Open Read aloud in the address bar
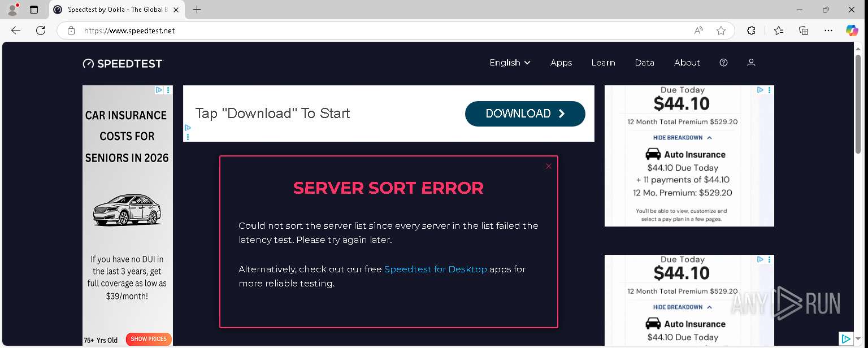The image size is (868, 348). click(x=698, y=31)
